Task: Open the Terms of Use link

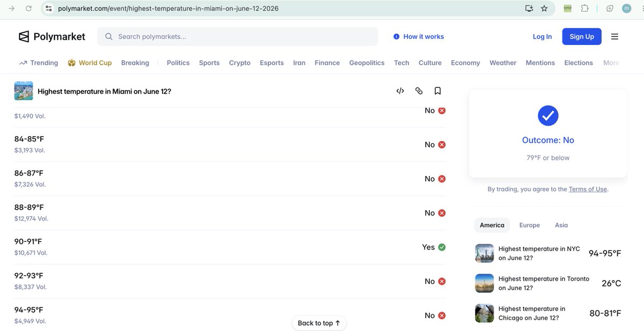Action: pos(588,189)
